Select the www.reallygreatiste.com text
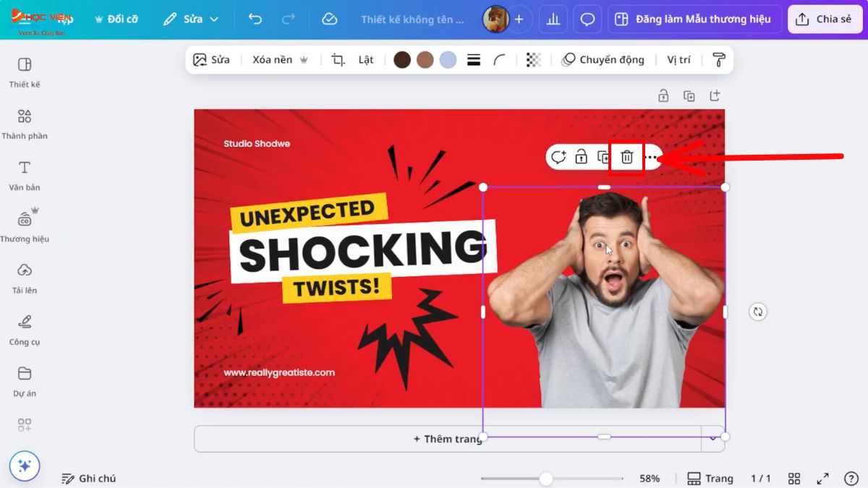Screen dimensions: 868x488 [279, 373]
